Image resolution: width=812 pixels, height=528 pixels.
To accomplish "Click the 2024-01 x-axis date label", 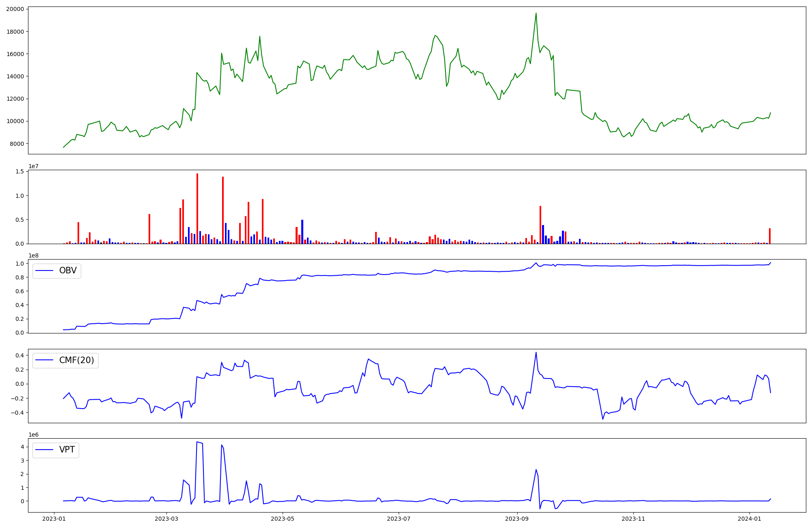I will pos(749,519).
